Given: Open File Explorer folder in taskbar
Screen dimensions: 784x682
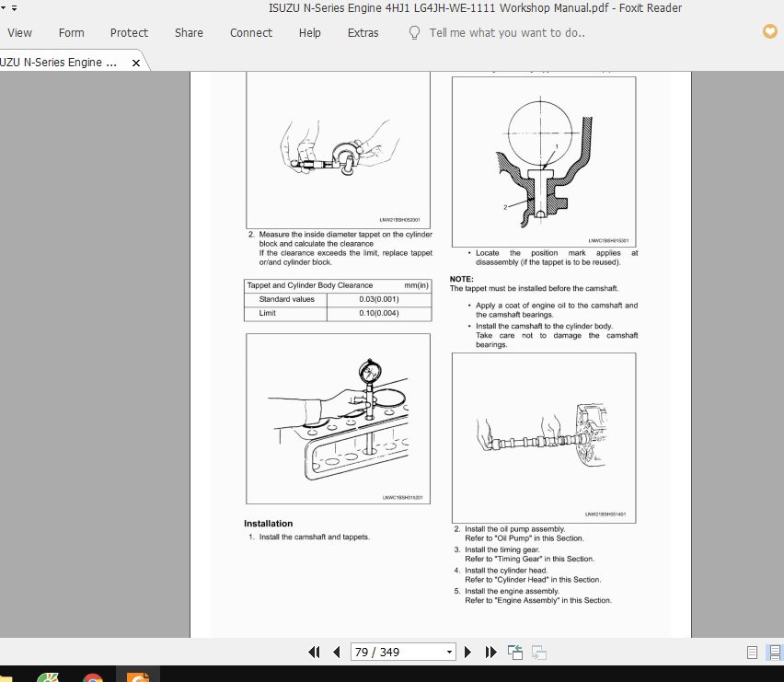Looking at the screenshot, I should click(9, 678).
